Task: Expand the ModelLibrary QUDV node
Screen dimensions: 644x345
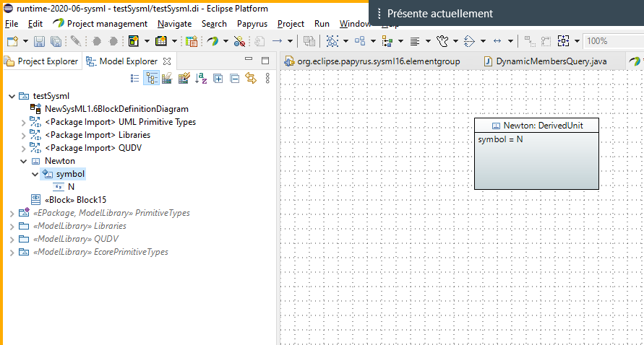Action: point(12,239)
